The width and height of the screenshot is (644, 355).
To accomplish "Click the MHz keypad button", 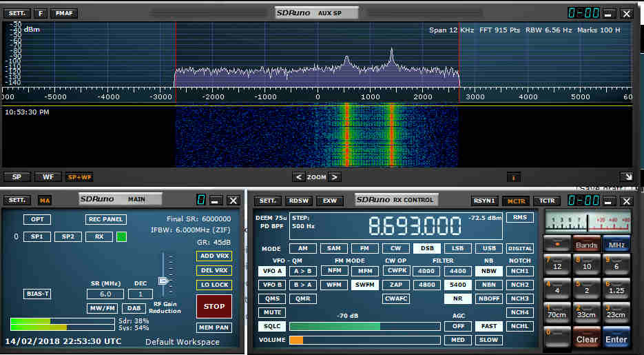I will (x=616, y=245).
